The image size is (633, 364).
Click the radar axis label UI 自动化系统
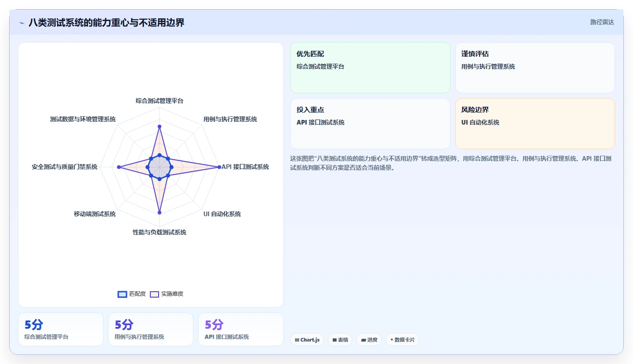(222, 214)
